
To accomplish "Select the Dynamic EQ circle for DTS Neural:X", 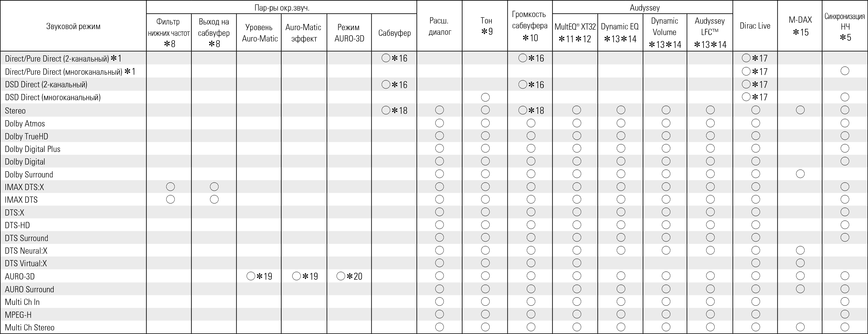I will (x=621, y=250).
